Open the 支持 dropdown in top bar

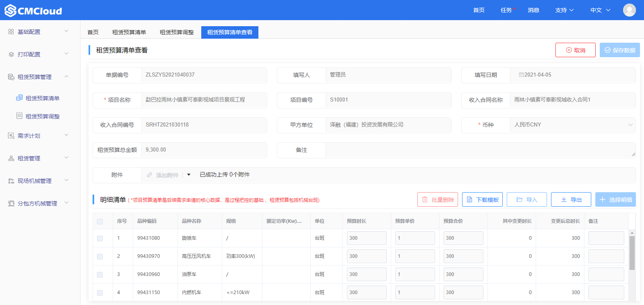point(564,10)
